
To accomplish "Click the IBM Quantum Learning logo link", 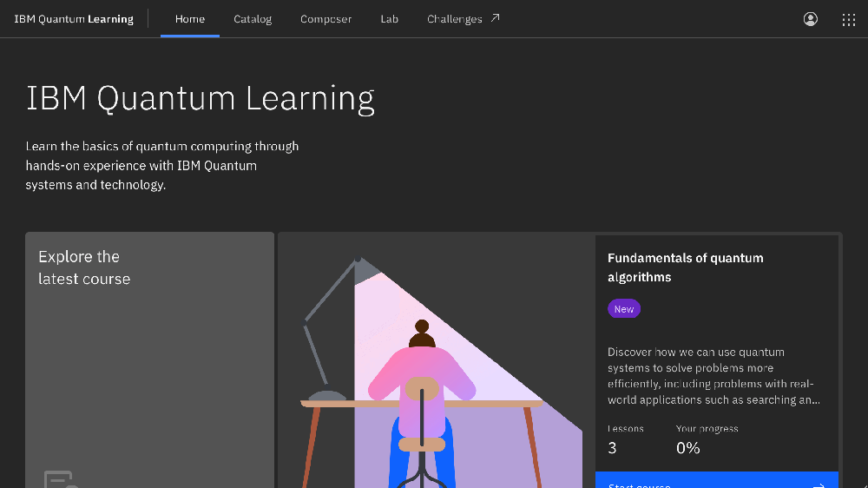I will (x=74, y=19).
